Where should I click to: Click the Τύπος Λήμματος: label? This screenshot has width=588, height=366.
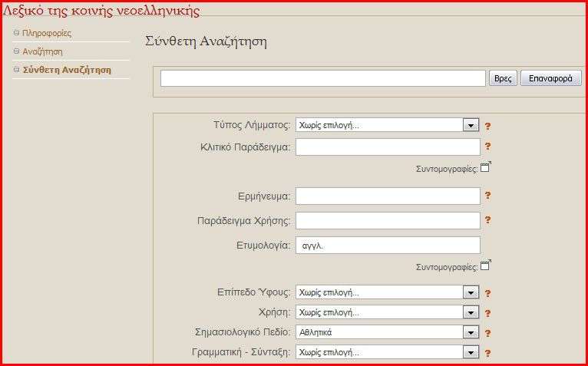click(x=252, y=125)
